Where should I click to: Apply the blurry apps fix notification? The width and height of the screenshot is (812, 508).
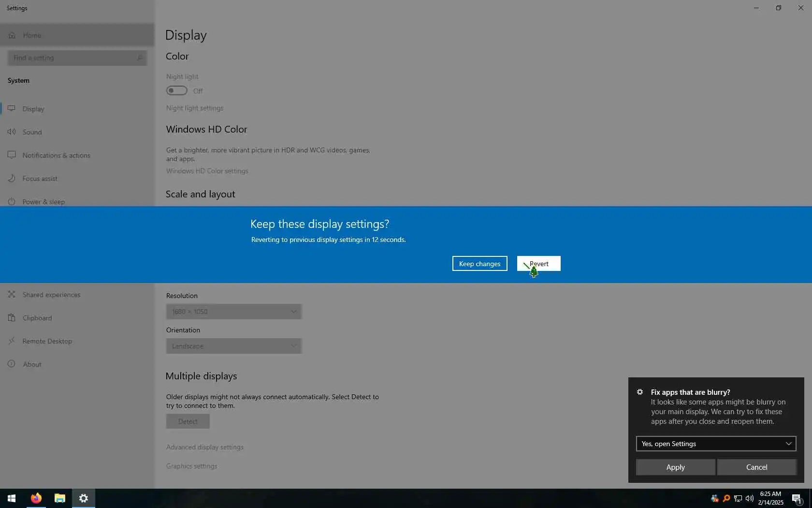pos(675,467)
